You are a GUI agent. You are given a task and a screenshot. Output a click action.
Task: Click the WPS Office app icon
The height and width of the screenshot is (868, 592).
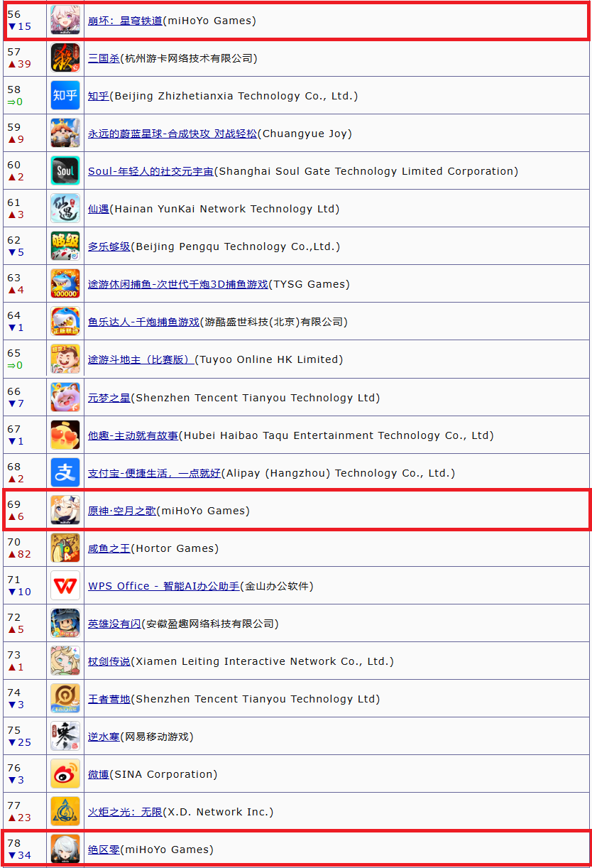click(x=65, y=585)
